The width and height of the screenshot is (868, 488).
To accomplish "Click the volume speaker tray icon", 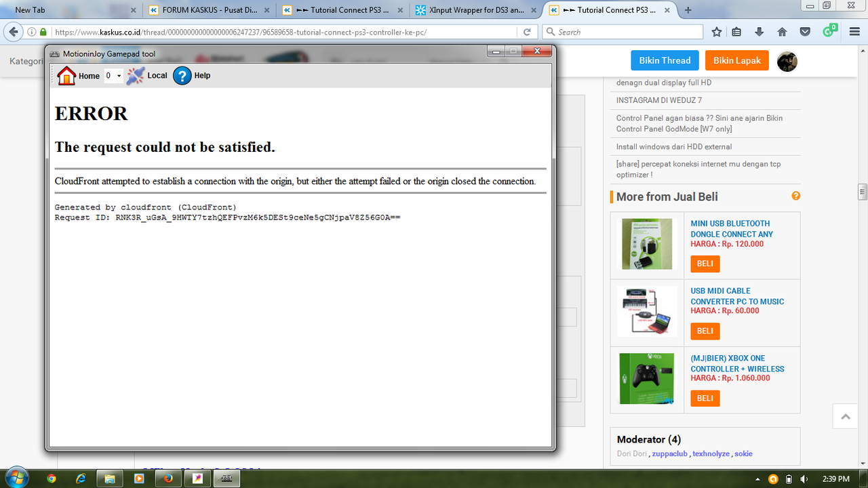I will coord(804,479).
